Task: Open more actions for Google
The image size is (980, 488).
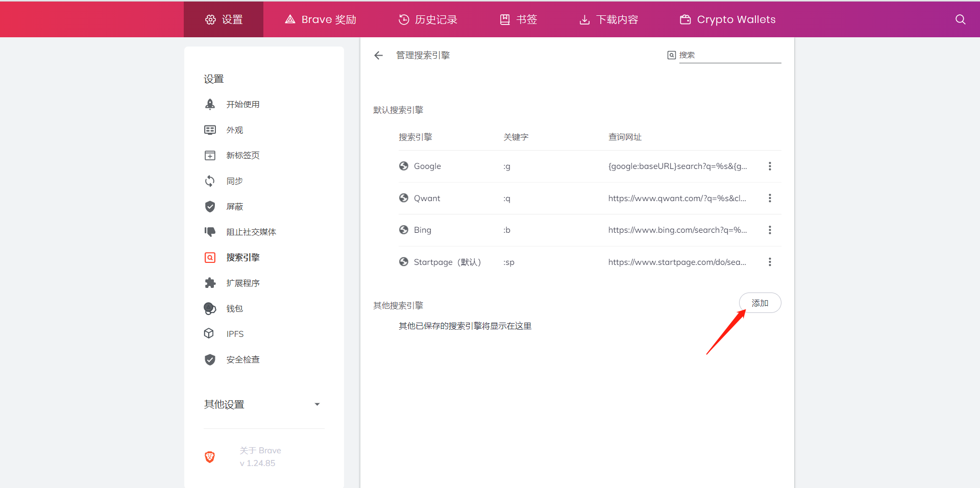Action: [770, 166]
